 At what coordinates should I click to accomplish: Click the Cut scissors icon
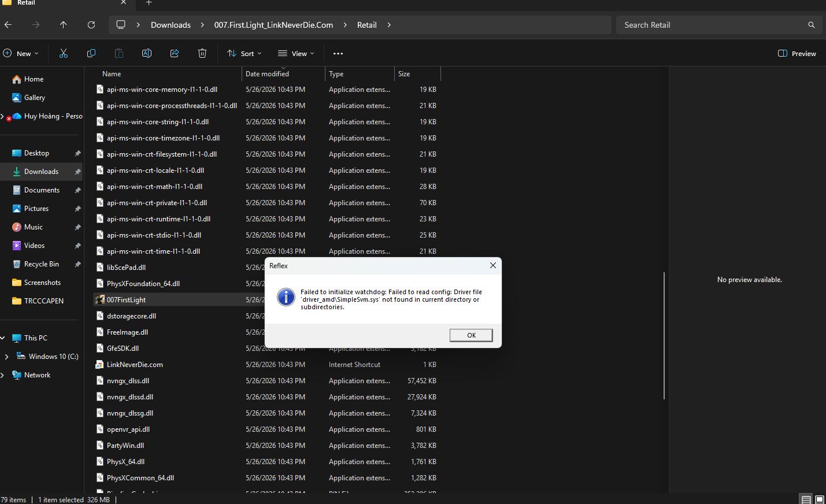pyautogui.click(x=64, y=53)
